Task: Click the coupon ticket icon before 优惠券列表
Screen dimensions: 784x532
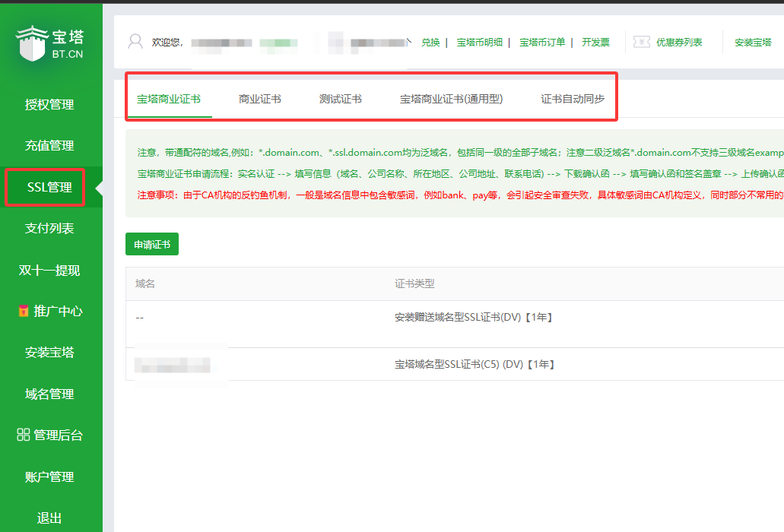Action: point(642,42)
